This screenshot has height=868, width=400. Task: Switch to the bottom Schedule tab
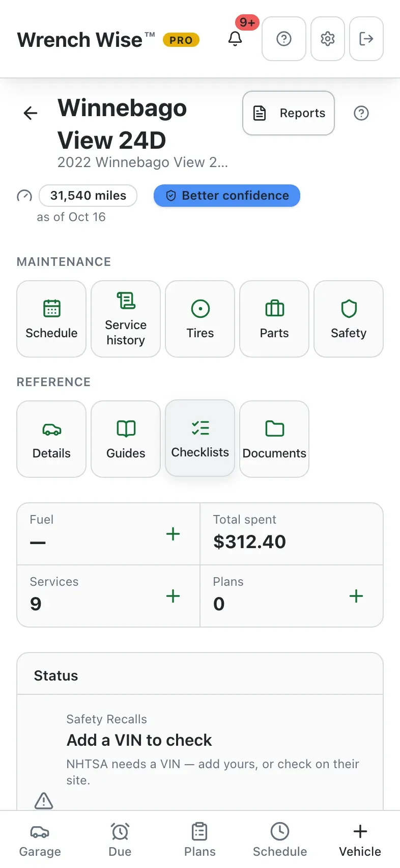280,840
